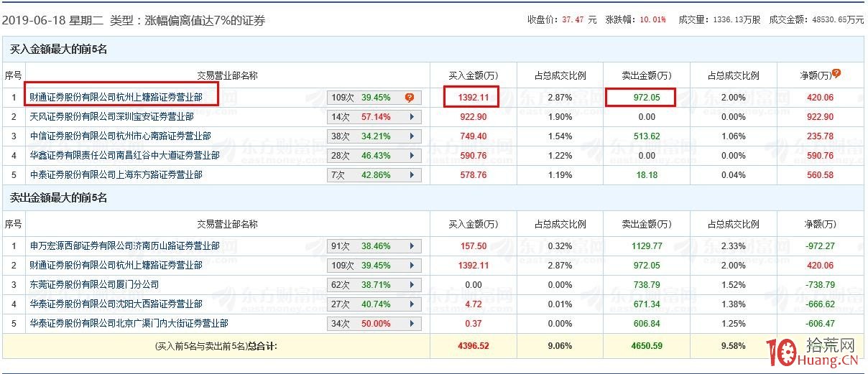The height and width of the screenshot is (374, 868).
Task: Click total sell ratio 9.58%
Action: [x=733, y=346]
